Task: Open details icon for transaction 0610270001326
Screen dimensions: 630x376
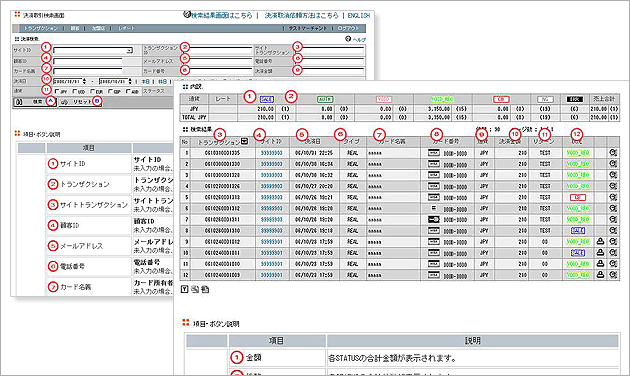Action: click(613, 186)
